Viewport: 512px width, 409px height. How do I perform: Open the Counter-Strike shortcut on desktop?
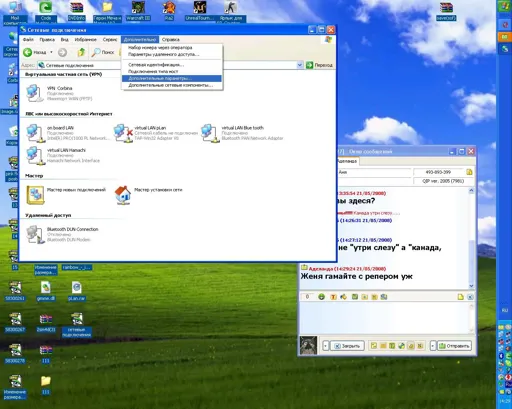231,12
